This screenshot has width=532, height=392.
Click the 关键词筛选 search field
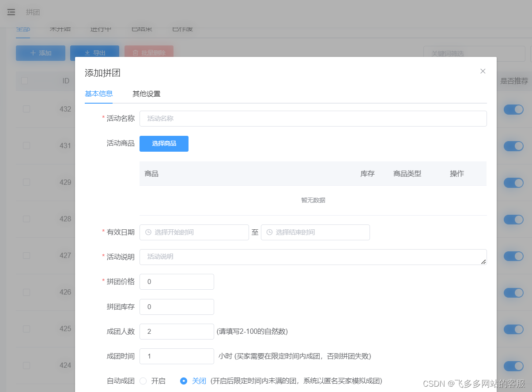pyautogui.click(x=474, y=53)
